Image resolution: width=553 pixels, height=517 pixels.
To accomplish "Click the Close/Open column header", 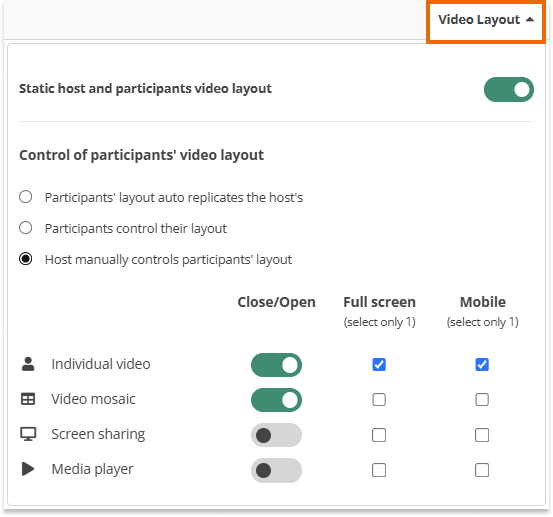I will (x=276, y=302).
